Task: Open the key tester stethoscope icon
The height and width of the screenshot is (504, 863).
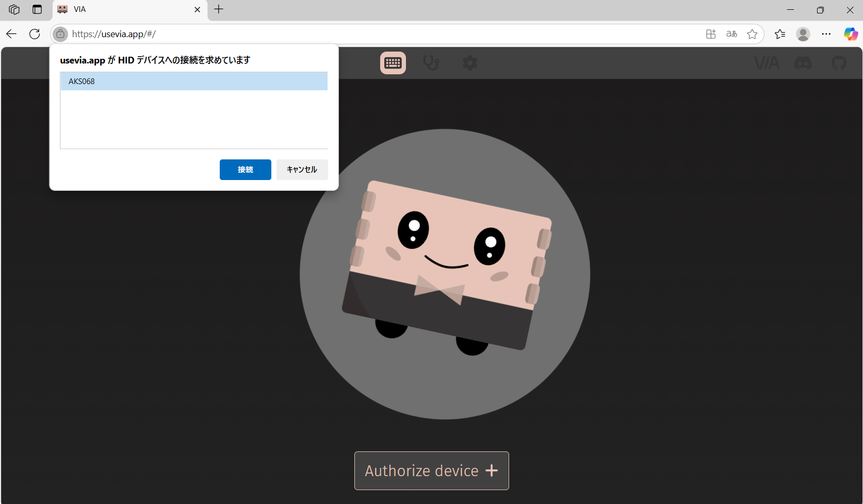Action: [431, 63]
